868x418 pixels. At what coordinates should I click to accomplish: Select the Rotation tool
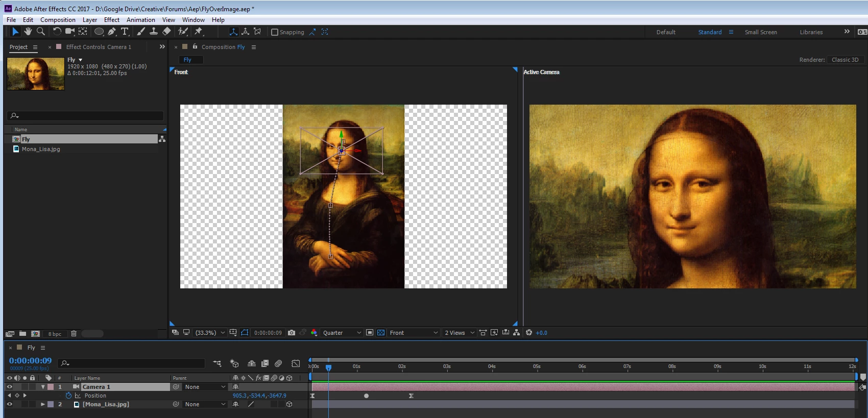57,32
